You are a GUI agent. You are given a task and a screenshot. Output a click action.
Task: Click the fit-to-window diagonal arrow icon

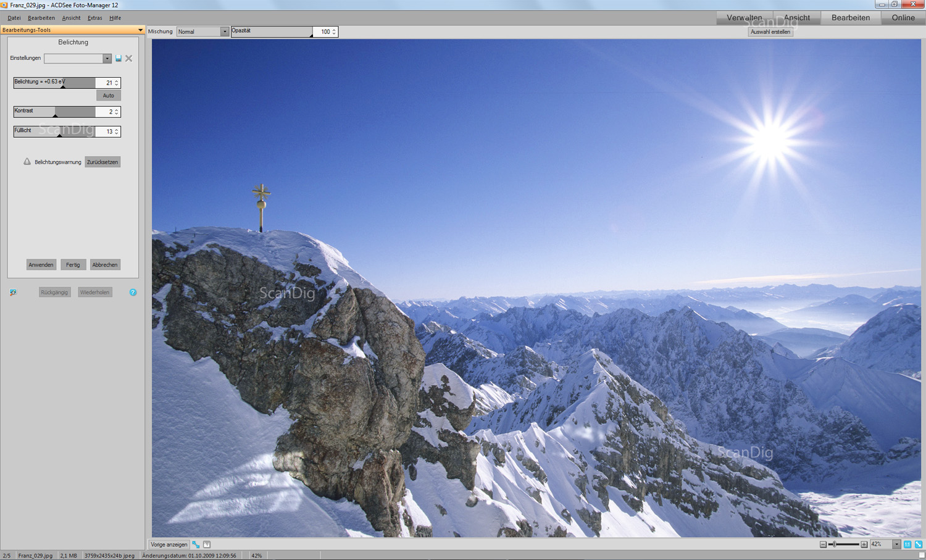919,545
